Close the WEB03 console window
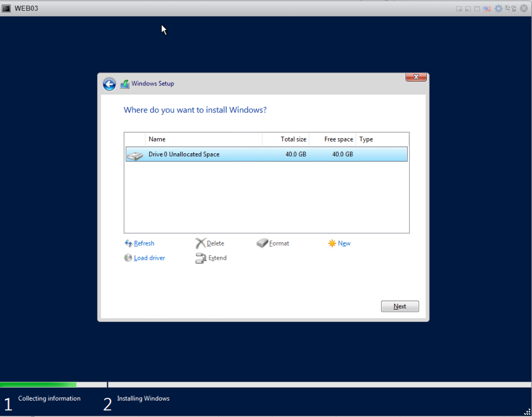Viewport: 532px width, 417px height. point(524,8)
